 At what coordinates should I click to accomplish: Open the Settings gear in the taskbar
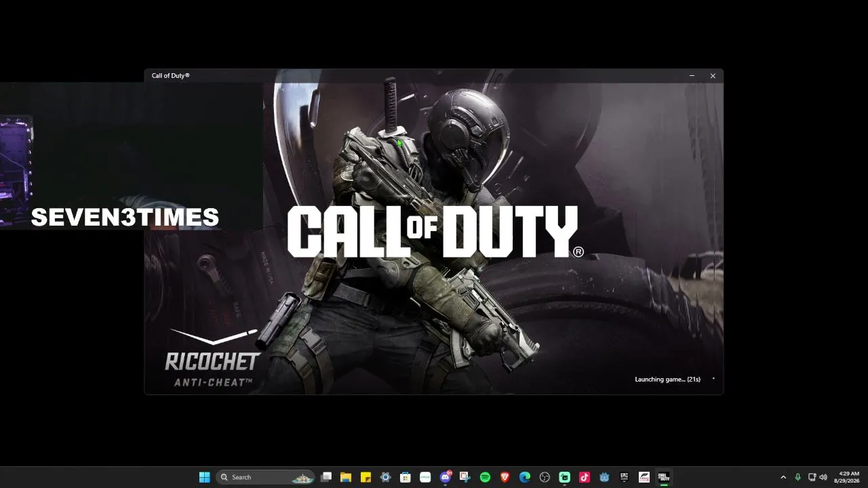tap(386, 477)
